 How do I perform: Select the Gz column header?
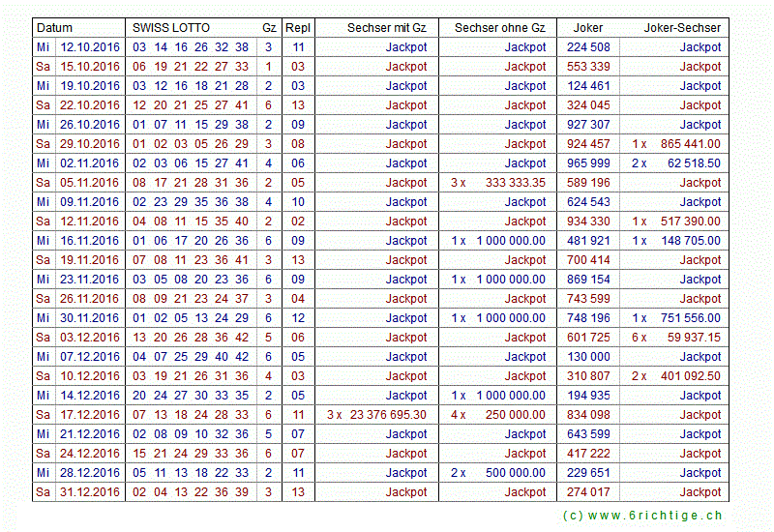click(268, 28)
